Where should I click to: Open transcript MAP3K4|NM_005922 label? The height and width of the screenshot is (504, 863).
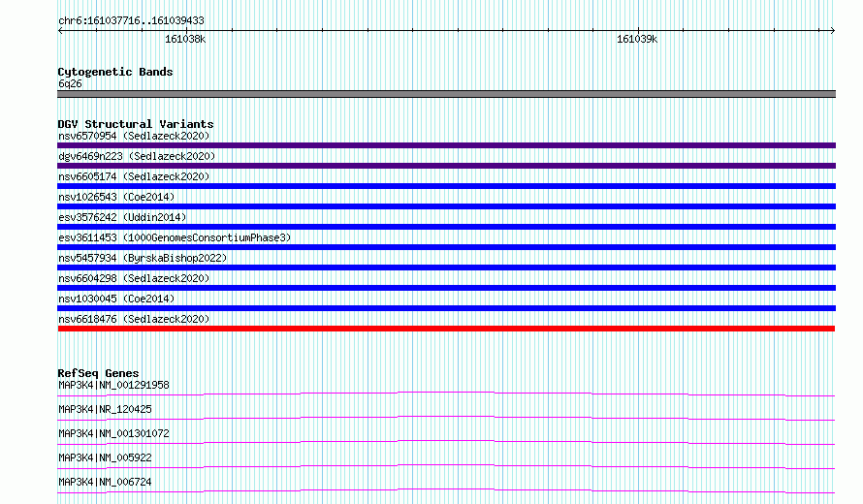105,457
